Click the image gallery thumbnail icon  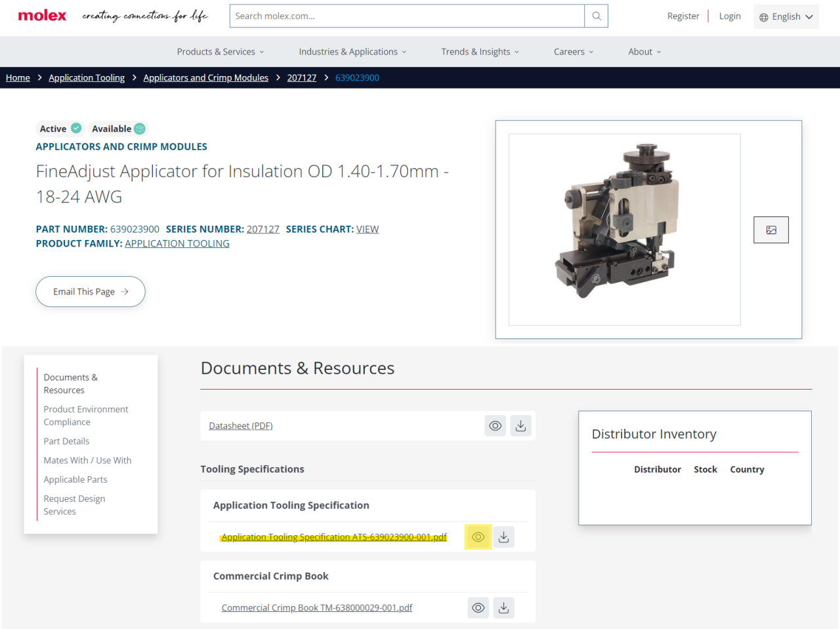(x=771, y=230)
